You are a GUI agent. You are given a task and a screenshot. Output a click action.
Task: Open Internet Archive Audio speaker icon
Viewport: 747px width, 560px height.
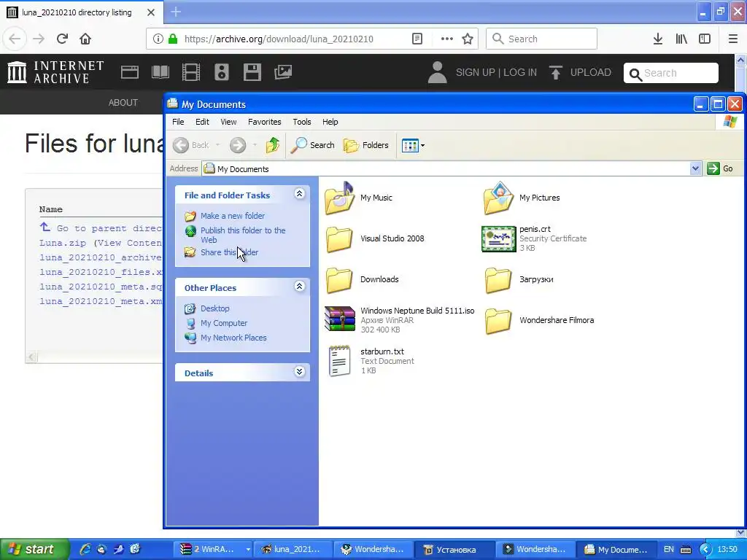click(x=222, y=72)
